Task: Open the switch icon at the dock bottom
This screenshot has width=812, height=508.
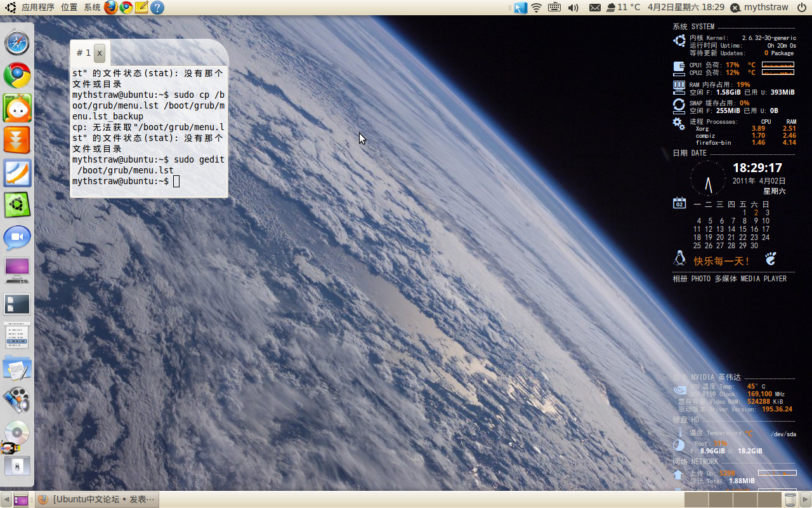Action: coord(17,465)
